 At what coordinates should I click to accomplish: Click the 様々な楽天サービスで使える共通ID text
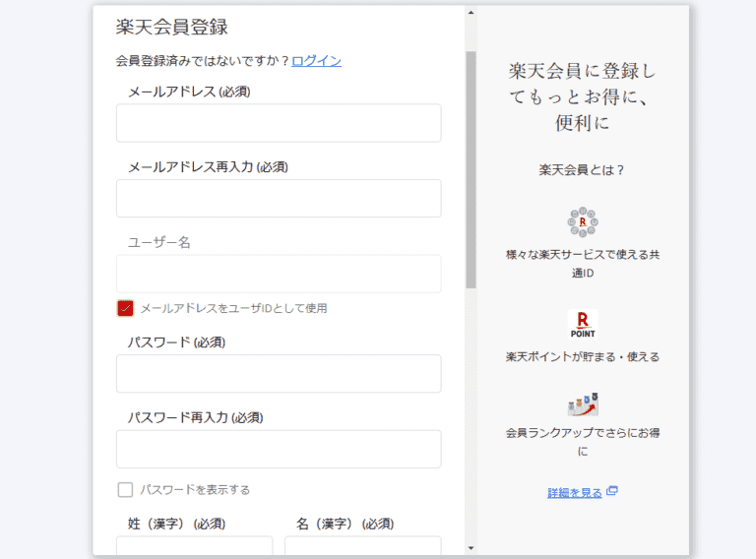583,264
